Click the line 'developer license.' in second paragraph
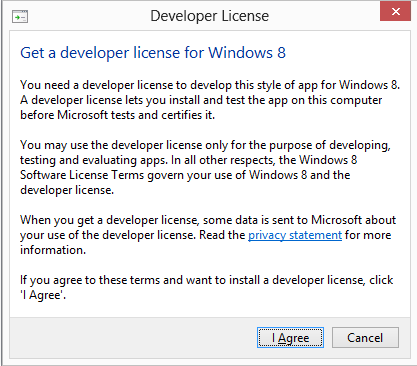 67,190
